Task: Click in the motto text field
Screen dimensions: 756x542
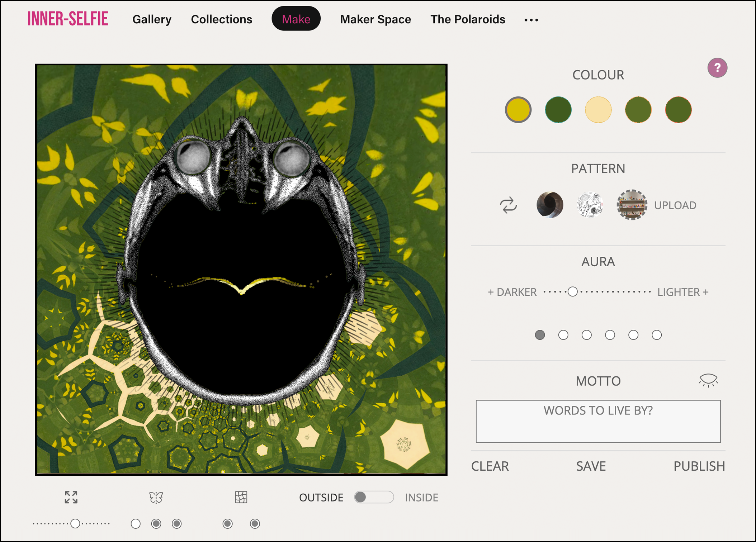Action: tap(598, 422)
